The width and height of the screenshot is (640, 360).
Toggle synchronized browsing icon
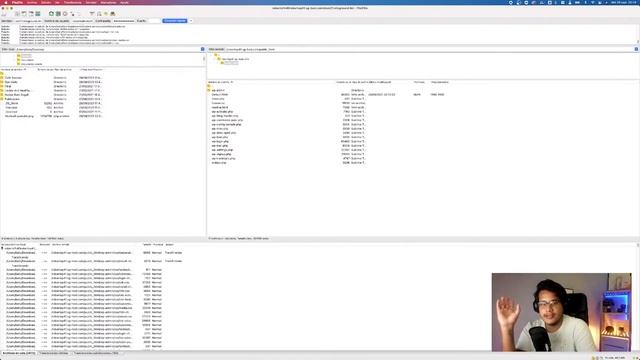106,14
